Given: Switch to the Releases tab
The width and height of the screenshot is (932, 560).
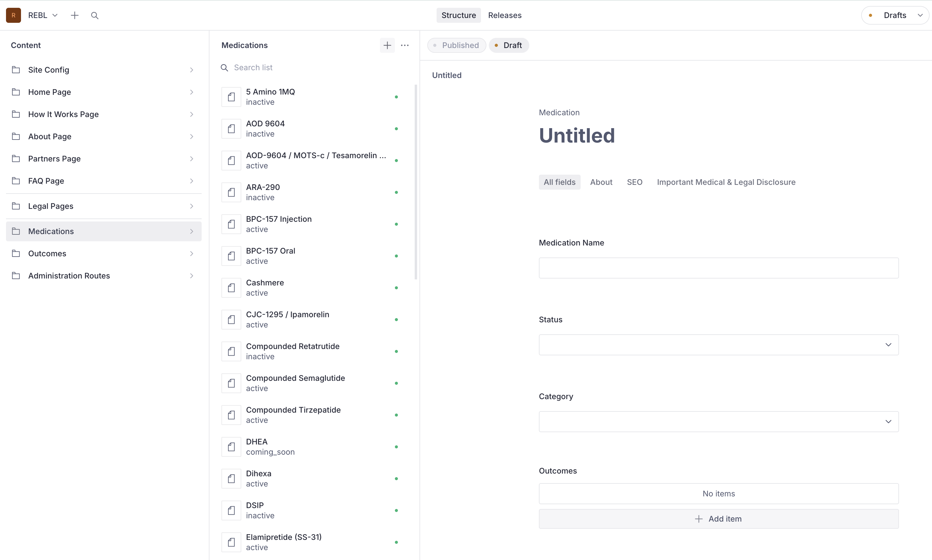Looking at the screenshot, I should [x=504, y=15].
